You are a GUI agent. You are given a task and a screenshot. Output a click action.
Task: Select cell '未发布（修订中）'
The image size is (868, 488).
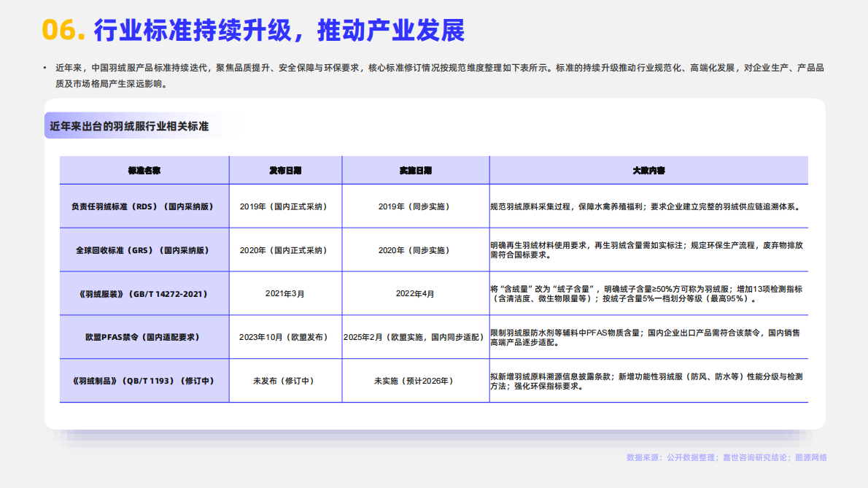(286, 381)
